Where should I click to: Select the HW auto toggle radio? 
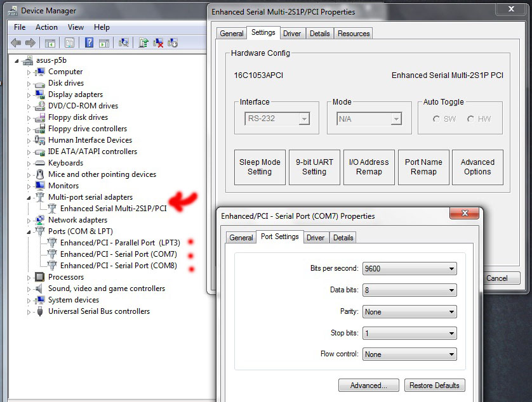click(470, 119)
